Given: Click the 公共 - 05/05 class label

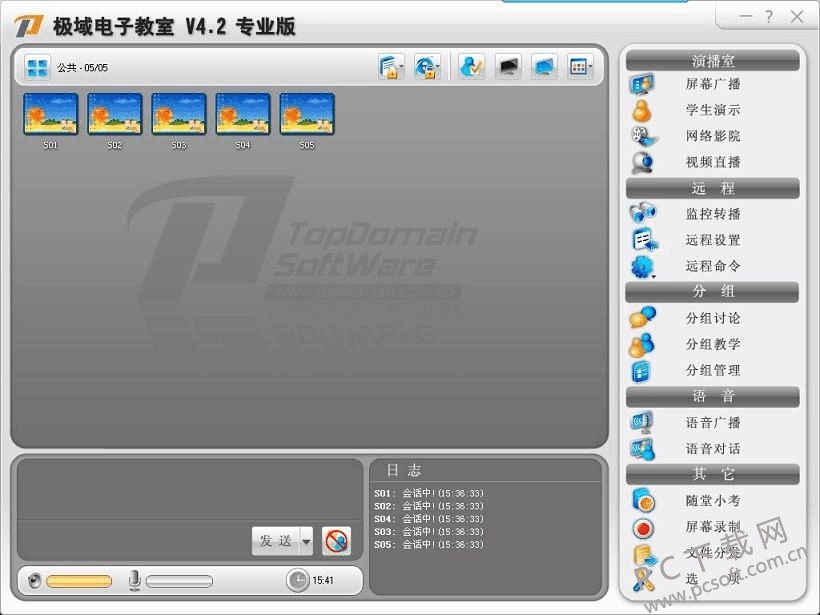Looking at the screenshot, I should point(83,67).
